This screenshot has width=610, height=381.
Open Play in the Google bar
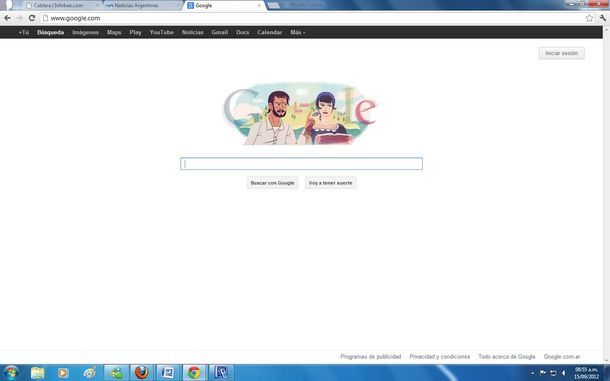tap(135, 32)
